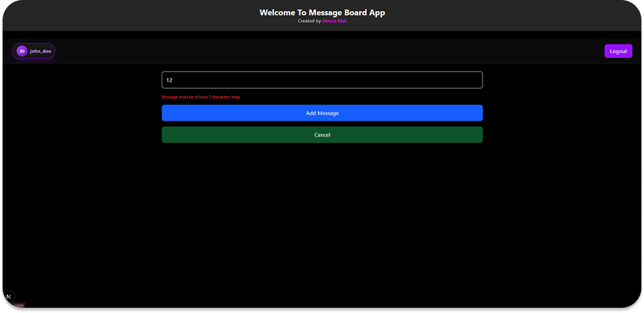Focus the message input field containing 12
The height and width of the screenshot is (313, 644).
322,80
